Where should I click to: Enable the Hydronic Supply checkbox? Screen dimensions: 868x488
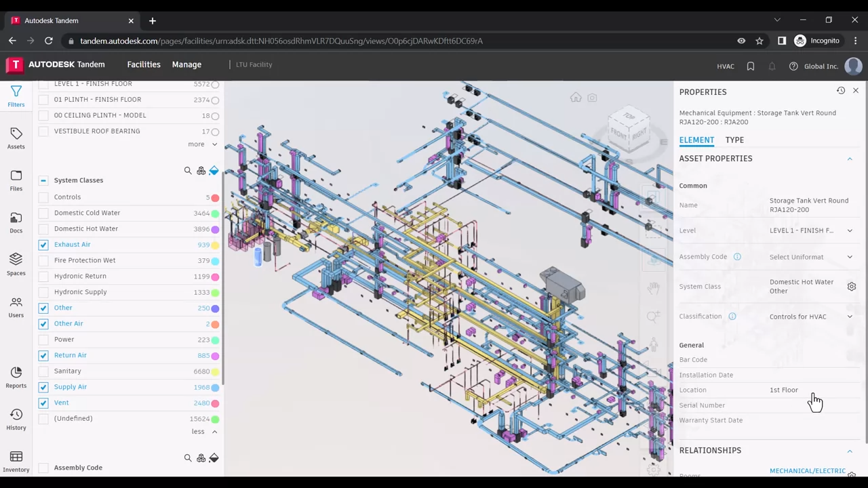point(43,292)
